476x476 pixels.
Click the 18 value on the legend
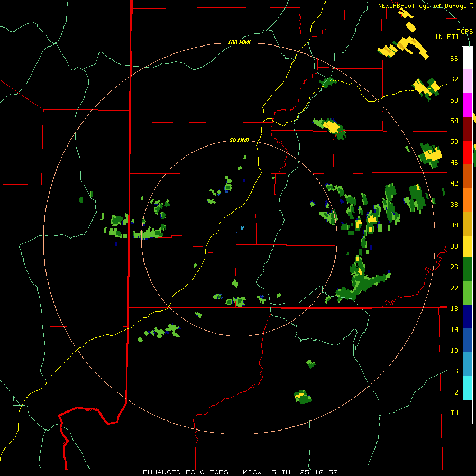pyautogui.click(x=454, y=309)
